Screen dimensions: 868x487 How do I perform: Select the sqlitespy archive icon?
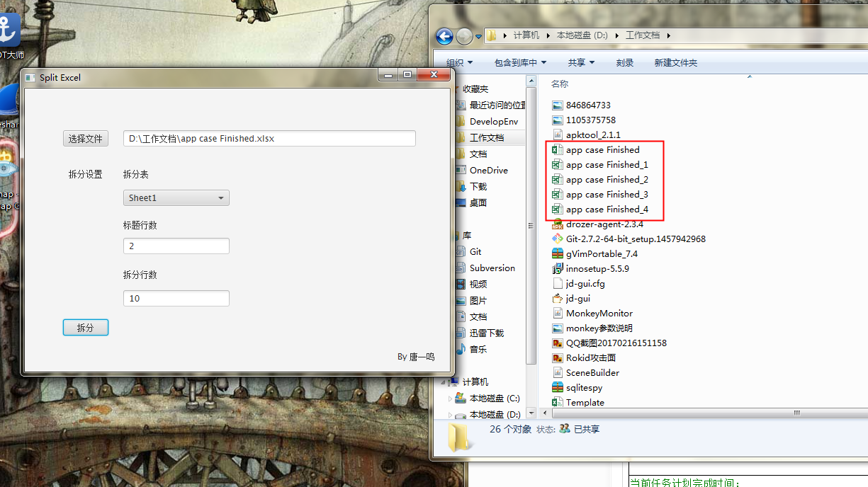(558, 388)
